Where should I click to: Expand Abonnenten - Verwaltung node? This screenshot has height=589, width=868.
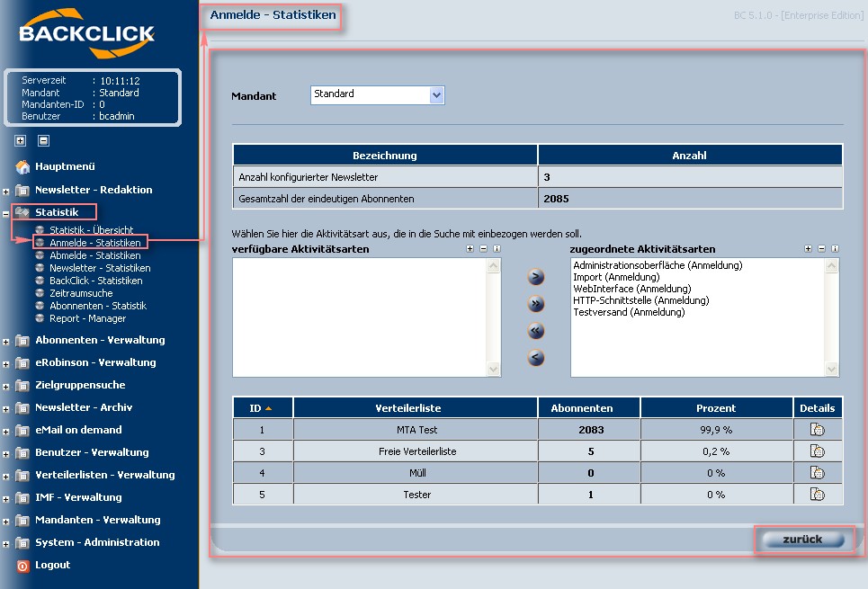(5, 342)
